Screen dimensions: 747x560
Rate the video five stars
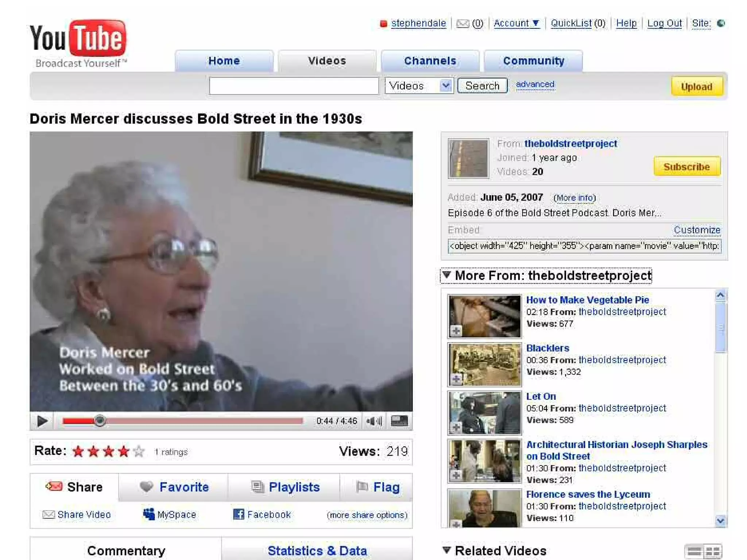pos(139,452)
